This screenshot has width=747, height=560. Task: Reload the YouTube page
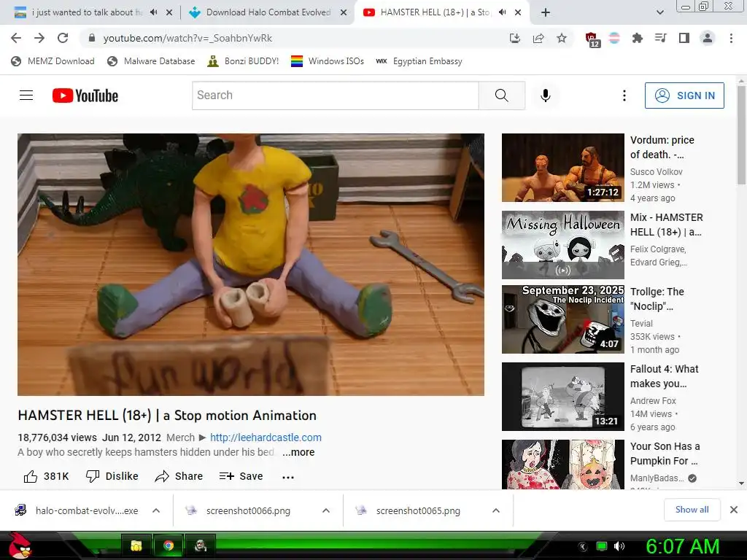(63, 38)
